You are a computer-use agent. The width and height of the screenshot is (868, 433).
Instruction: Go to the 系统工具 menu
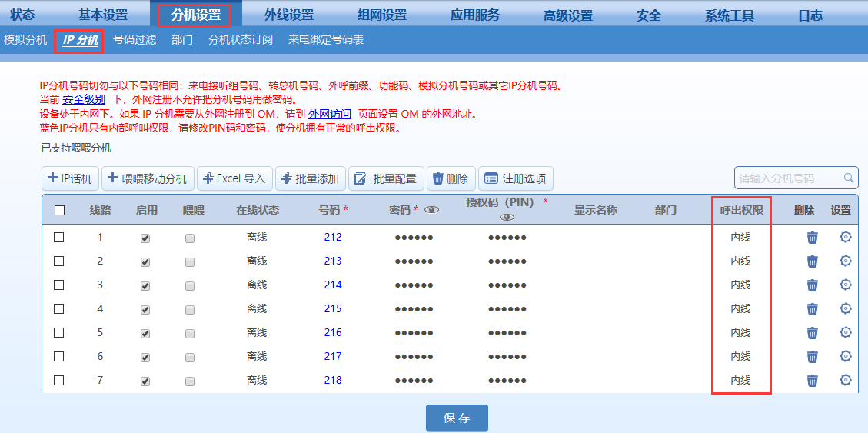click(730, 15)
